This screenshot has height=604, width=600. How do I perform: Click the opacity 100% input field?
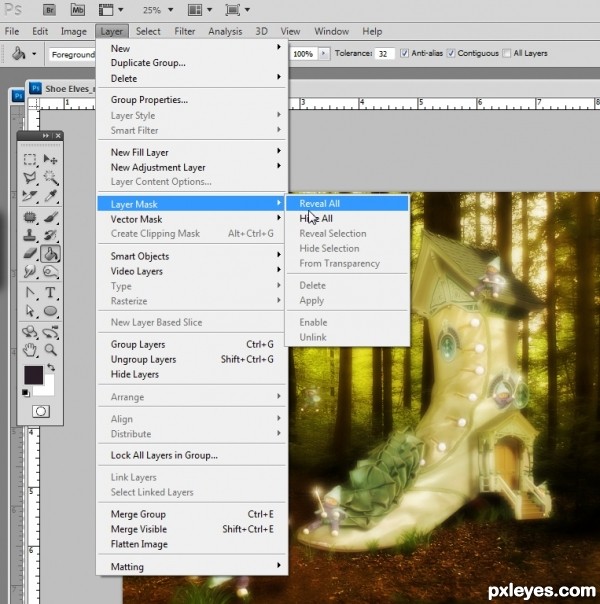point(303,54)
